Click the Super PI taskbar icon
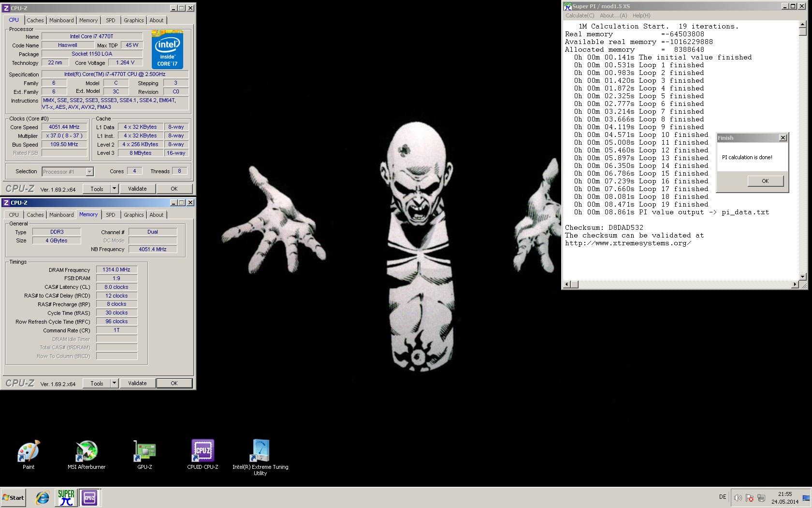The height and width of the screenshot is (508, 812). coord(66,498)
